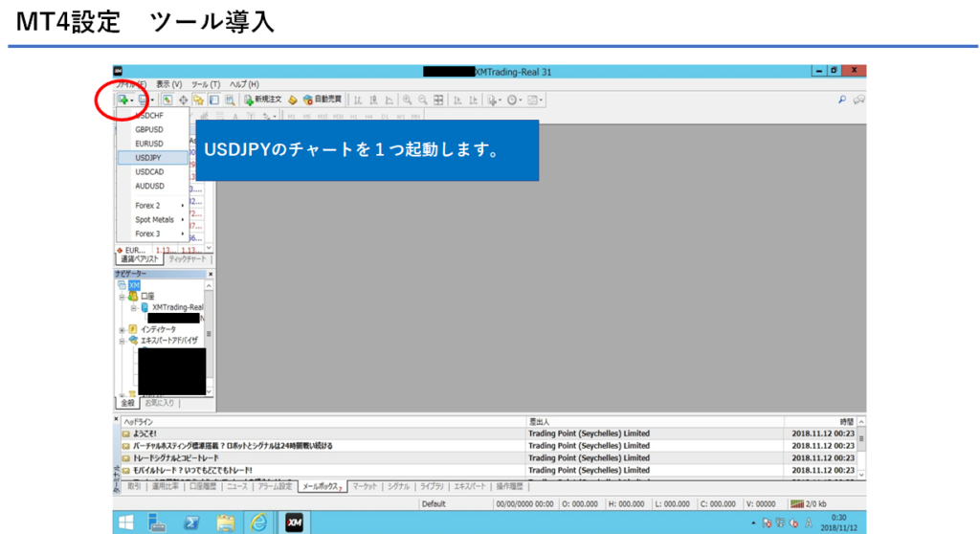980x534 pixels.
Task: Open the ヘルプ (H) menu
Action: point(244,84)
